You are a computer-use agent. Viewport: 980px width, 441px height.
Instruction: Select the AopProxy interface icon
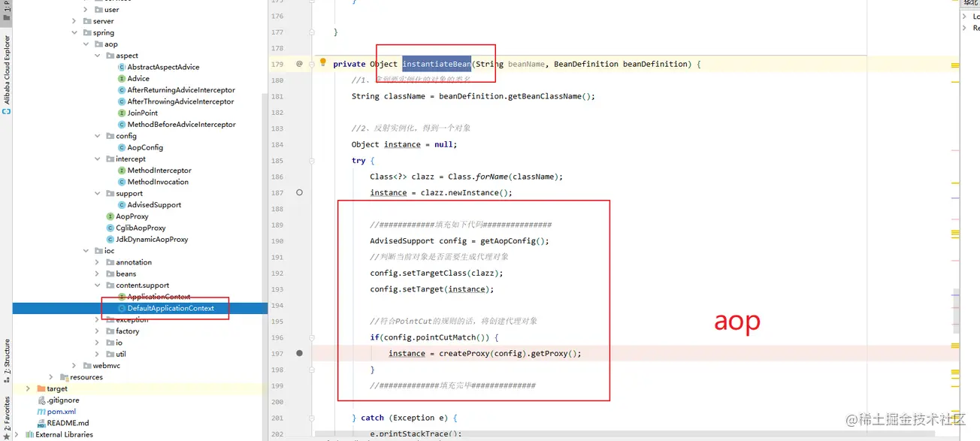[x=110, y=216]
